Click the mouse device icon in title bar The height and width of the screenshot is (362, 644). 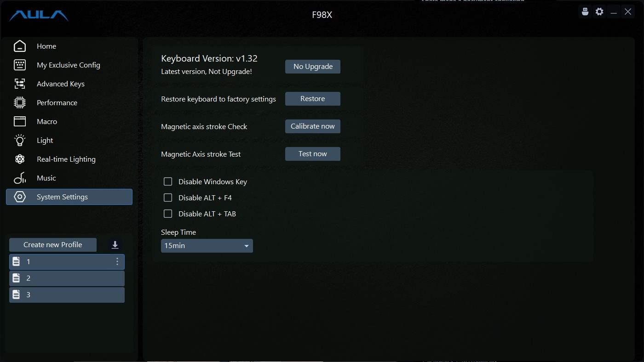tap(585, 12)
